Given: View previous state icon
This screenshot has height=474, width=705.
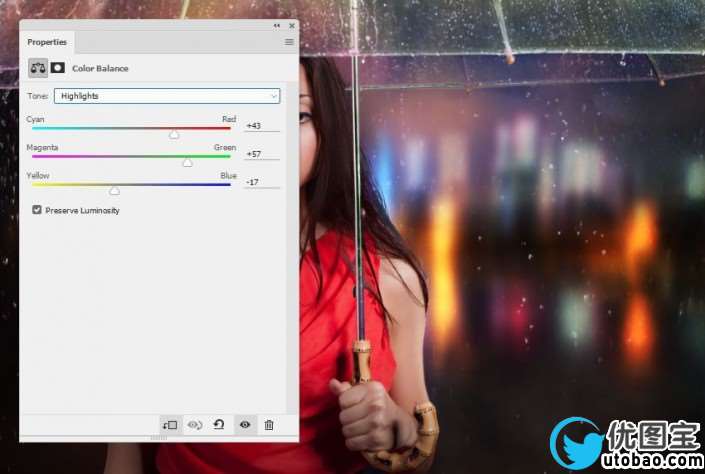Looking at the screenshot, I should pyautogui.click(x=195, y=425).
